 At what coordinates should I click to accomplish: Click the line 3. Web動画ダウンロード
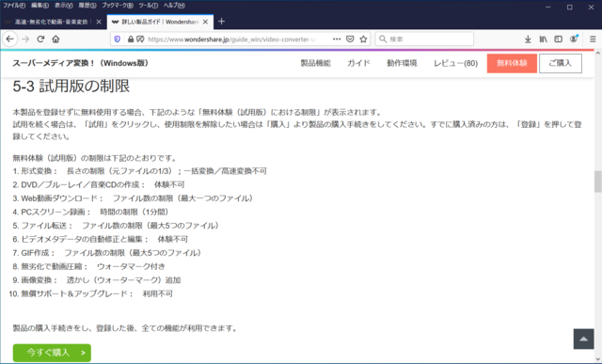[x=133, y=198]
